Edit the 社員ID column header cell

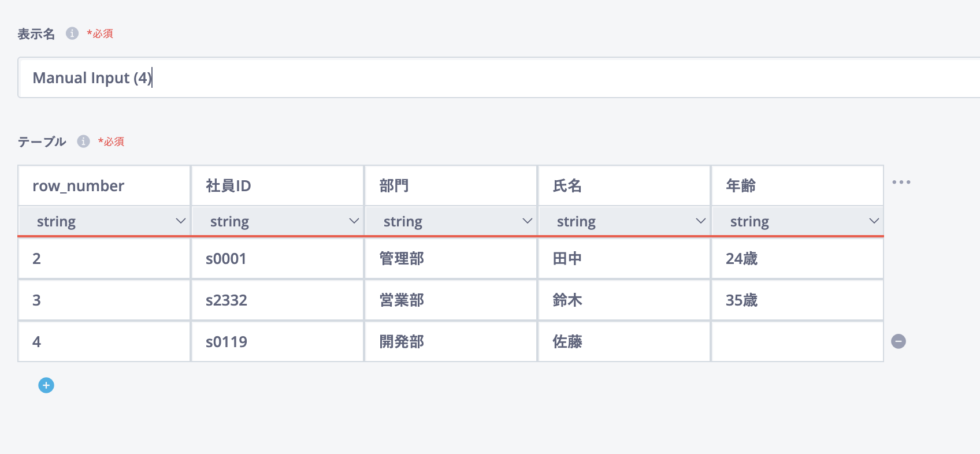pyautogui.click(x=278, y=186)
